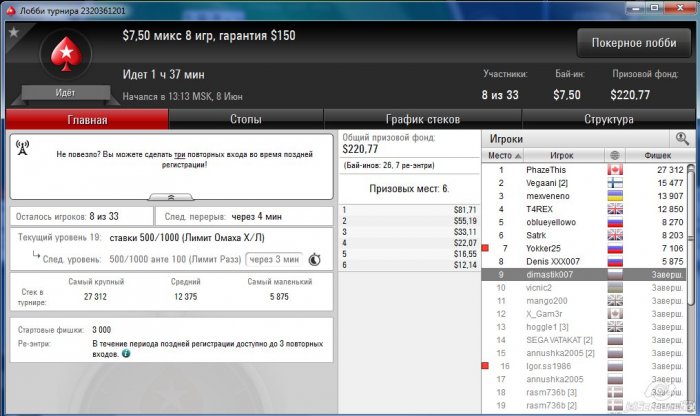The width and height of the screenshot is (700, 416).
Task: Click the second place prize $55,19
Action: [x=465, y=221]
